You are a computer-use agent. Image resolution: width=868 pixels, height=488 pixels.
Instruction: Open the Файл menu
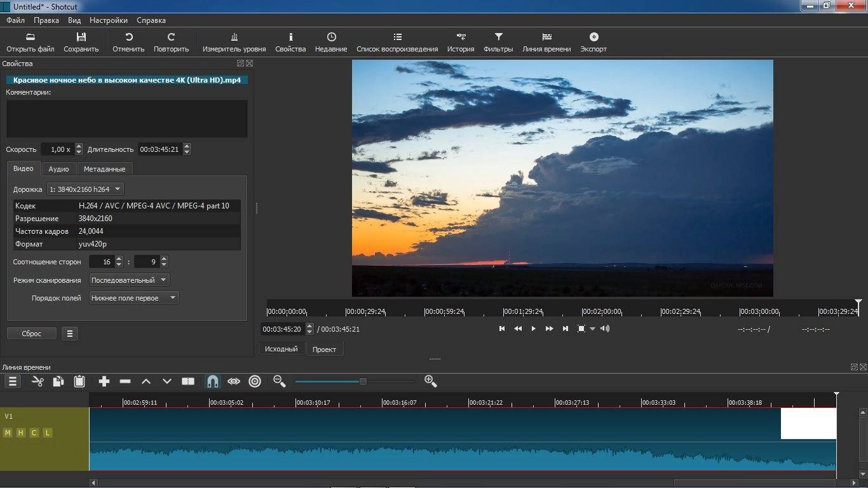[x=16, y=20]
